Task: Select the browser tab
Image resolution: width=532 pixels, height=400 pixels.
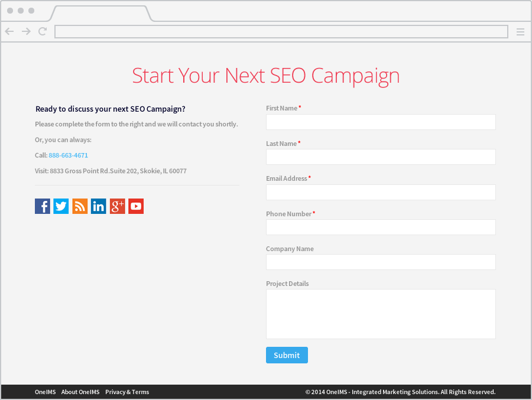Action: [100, 13]
